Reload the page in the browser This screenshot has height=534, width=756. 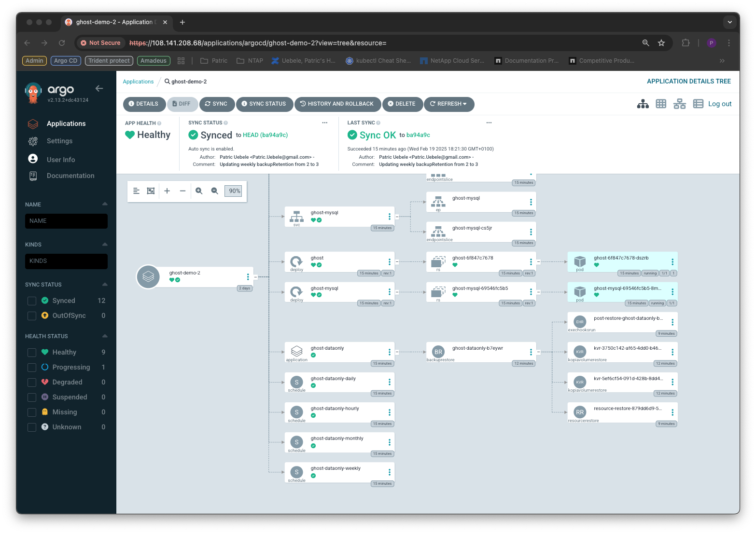pos(62,43)
